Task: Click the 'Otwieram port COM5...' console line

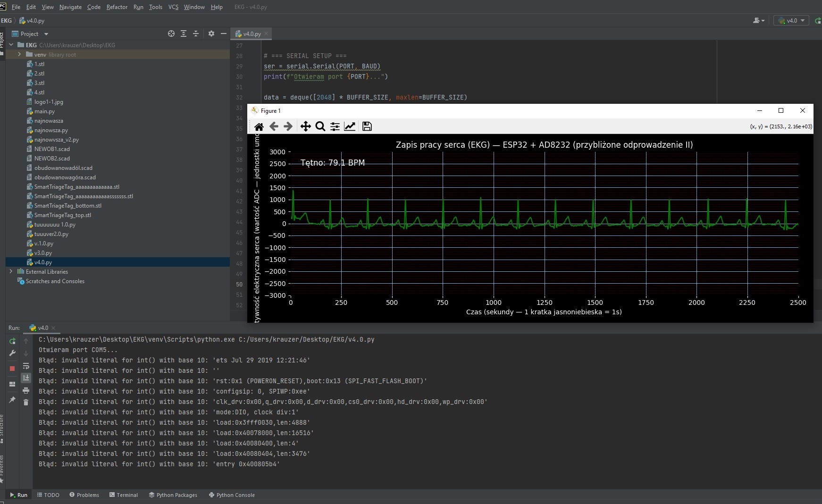Action: [78, 350]
